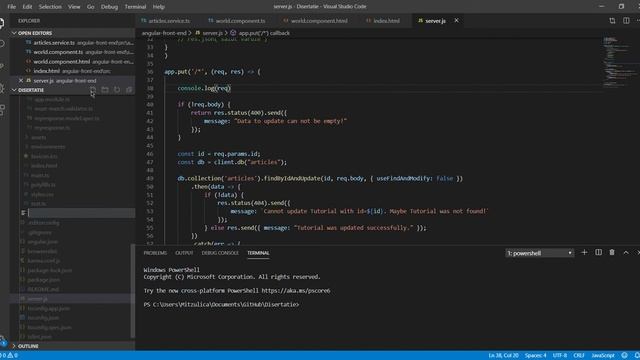The image size is (640, 360).
Task: Click the explorer vertical scrollbar
Action: click(x=133, y=291)
